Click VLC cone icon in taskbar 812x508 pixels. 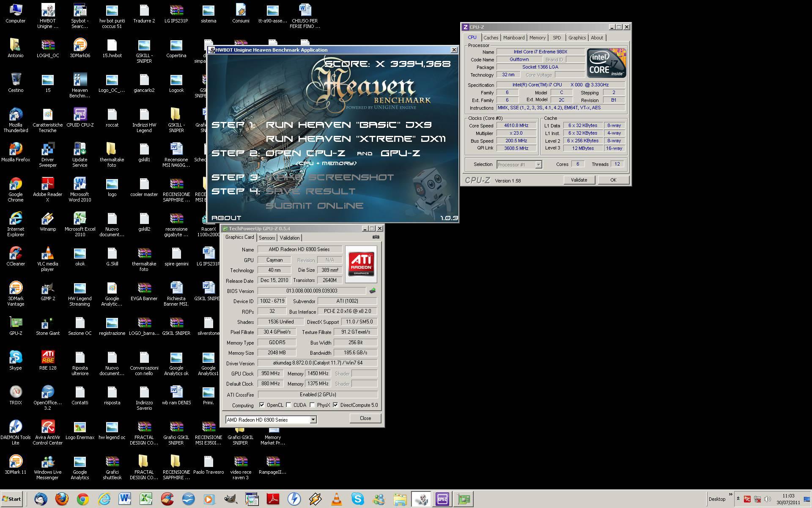[x=336, y=499]
